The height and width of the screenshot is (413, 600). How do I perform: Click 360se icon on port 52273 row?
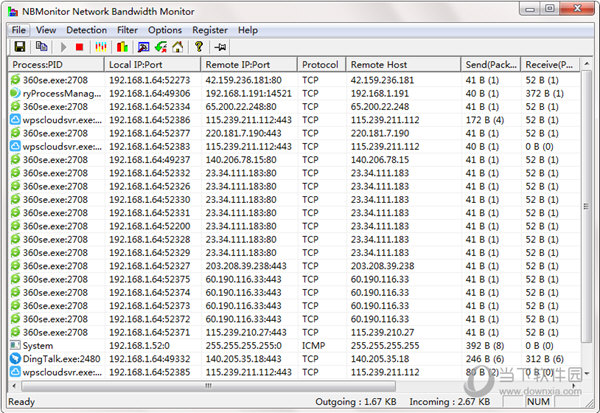tap(15, 80)
